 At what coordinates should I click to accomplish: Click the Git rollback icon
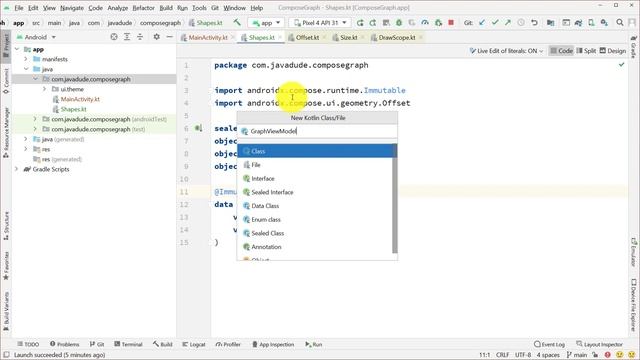click(x=534, y=23)
